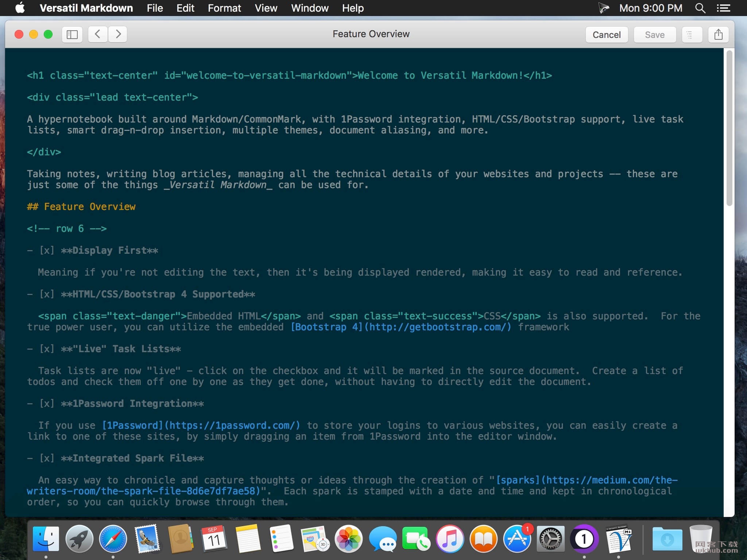The image size is (747, 560).
Task: Save the document
Action: tap(655, 35)
